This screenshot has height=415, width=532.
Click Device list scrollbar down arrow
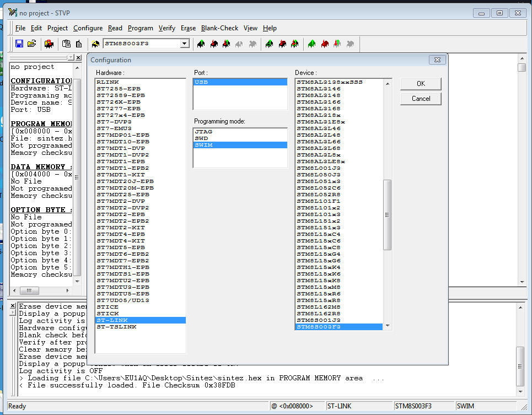pos(388,326)
